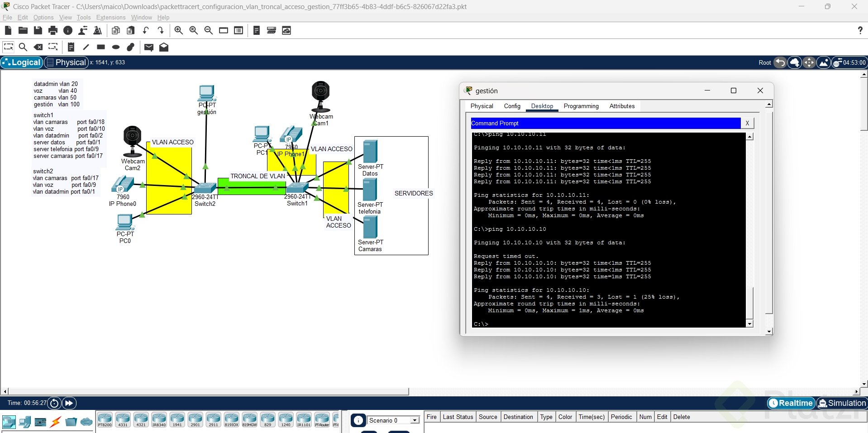Switch to Logical workspace view
Viewport: 868px width, 433px height.
point(22,62)
